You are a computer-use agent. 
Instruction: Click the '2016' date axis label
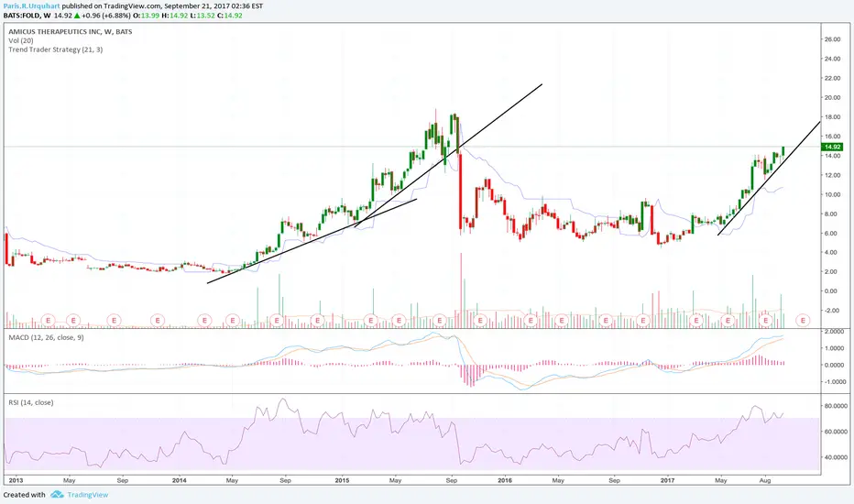point(505,480)
